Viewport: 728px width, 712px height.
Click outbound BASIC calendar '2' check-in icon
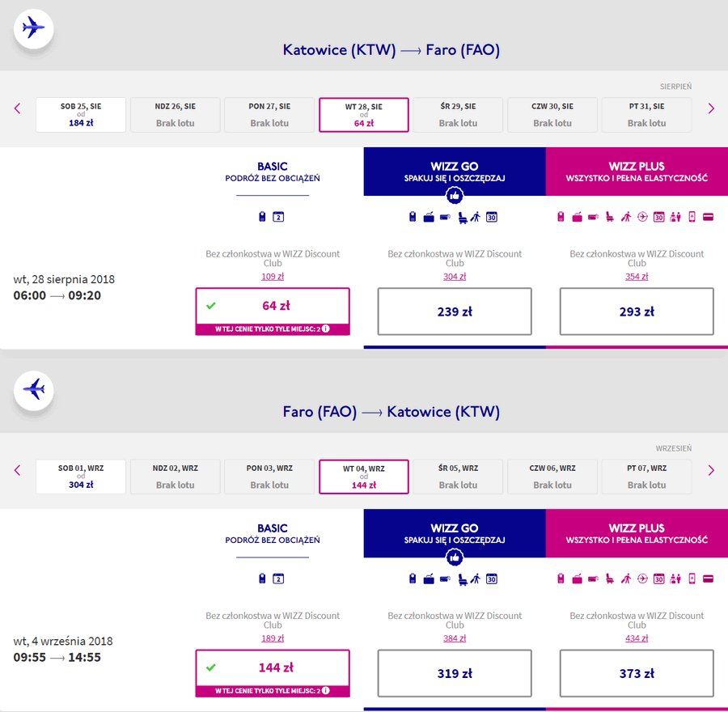tap(278, 217)
